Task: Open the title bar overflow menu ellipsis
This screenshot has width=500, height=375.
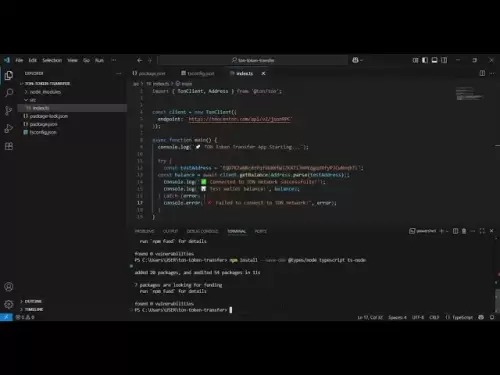Action: point(114,60)
